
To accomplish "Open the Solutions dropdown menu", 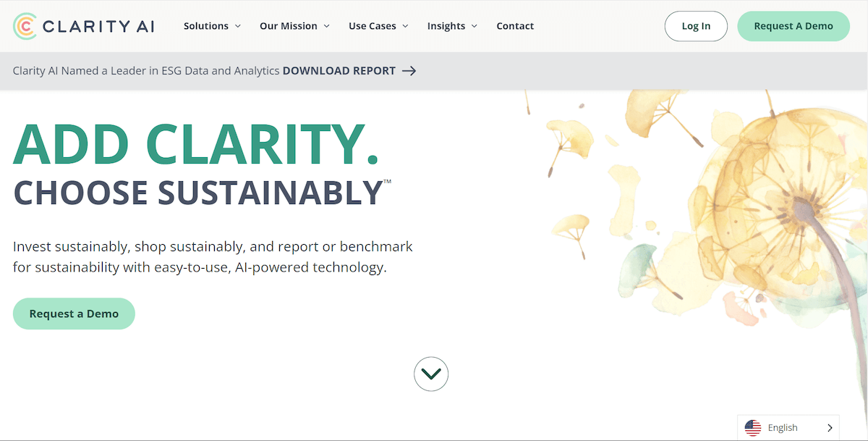I will (212, 26).
